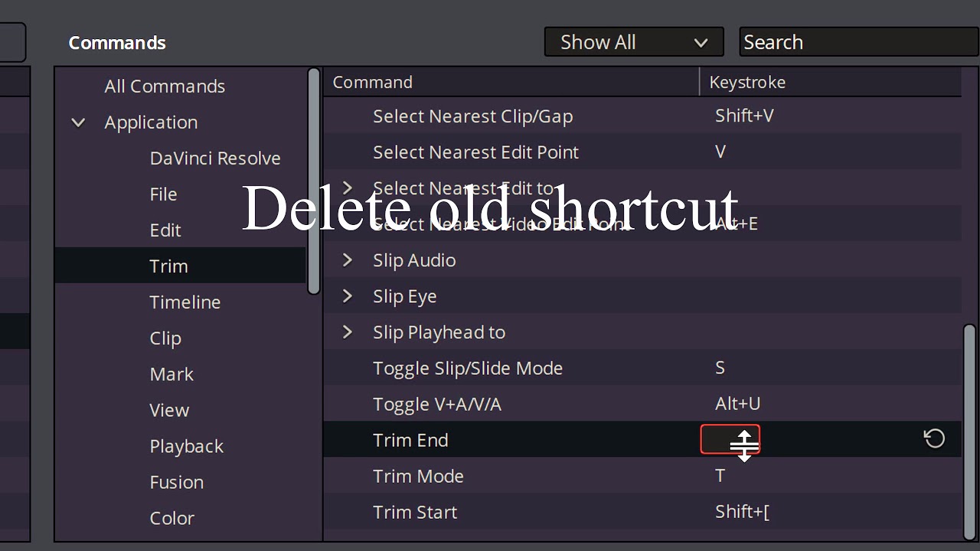Select All Commands in the category list
This screenshot has height=551, width=980.
165,86
